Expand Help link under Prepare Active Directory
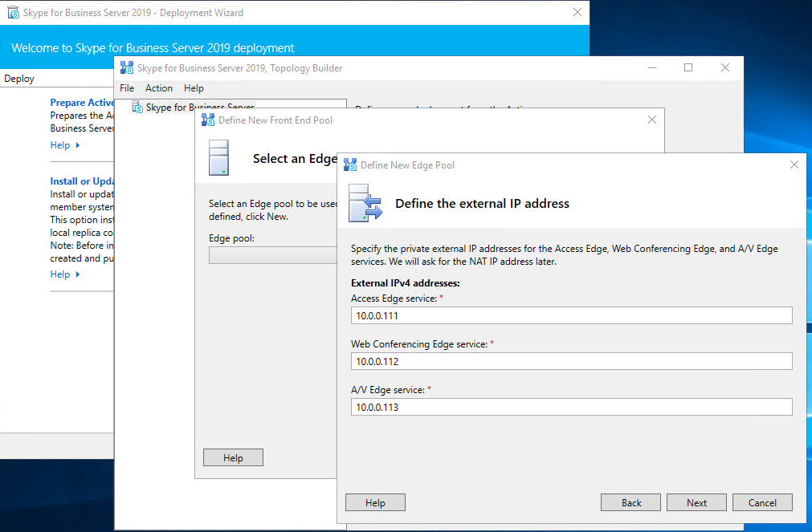812x532 pixels. click(65, 145)
